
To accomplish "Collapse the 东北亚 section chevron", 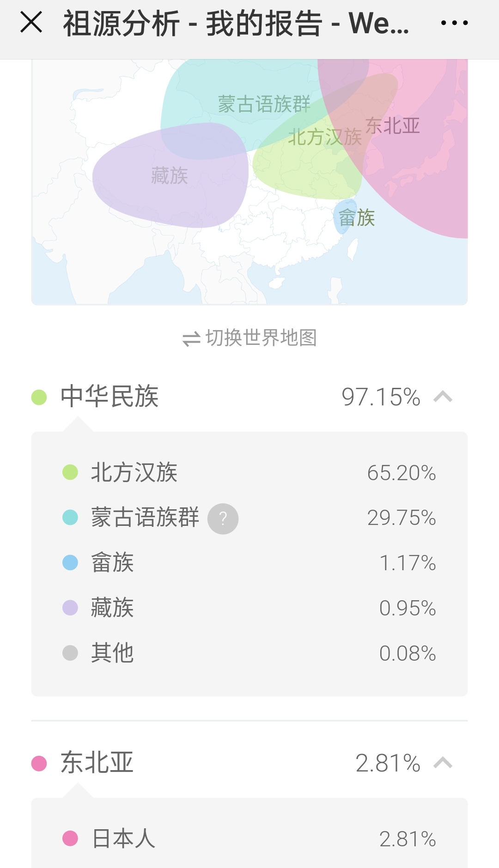I will coord(443,763).
